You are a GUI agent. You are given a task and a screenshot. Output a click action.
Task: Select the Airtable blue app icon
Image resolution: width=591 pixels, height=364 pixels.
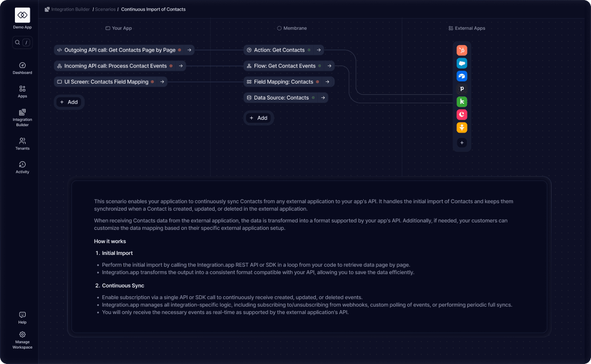462,76
